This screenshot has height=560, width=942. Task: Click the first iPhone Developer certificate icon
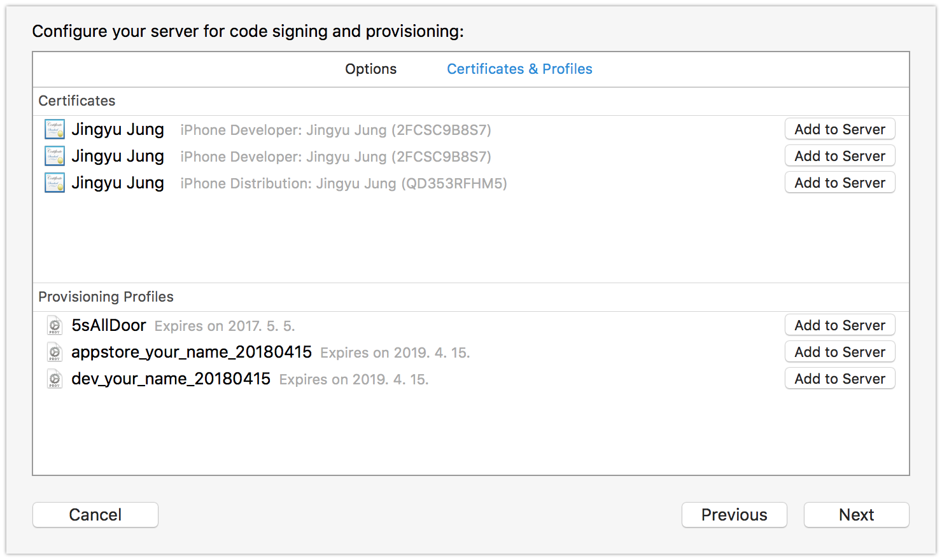[55, 129]
